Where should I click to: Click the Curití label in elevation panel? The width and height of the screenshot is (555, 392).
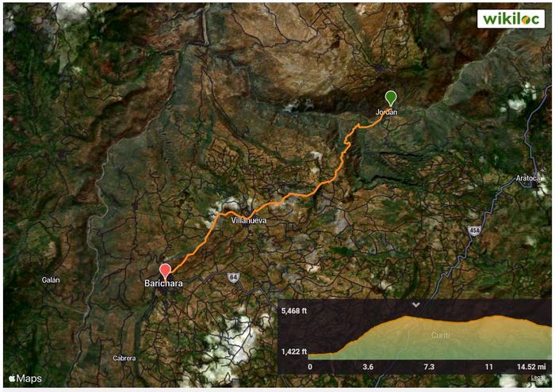[441, 335]
